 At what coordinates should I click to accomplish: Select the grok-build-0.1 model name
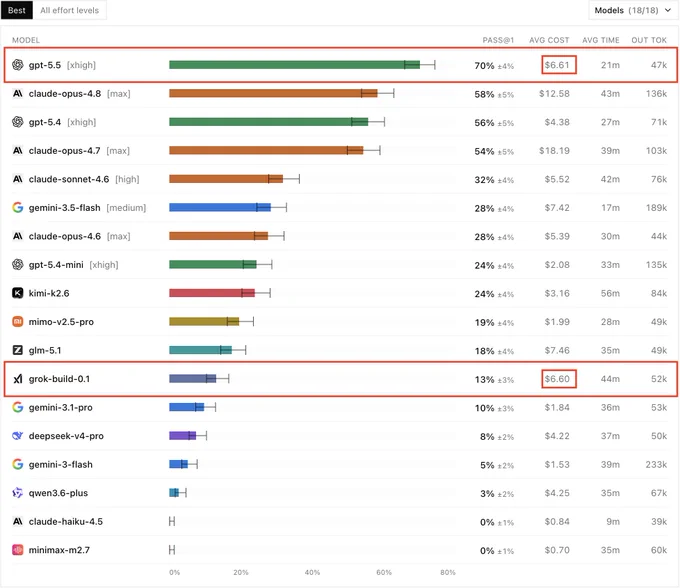[x=59, y=379]
